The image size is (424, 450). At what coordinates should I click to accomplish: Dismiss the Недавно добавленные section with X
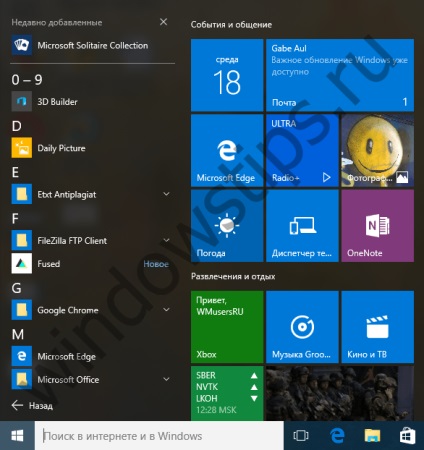point(163,22)
